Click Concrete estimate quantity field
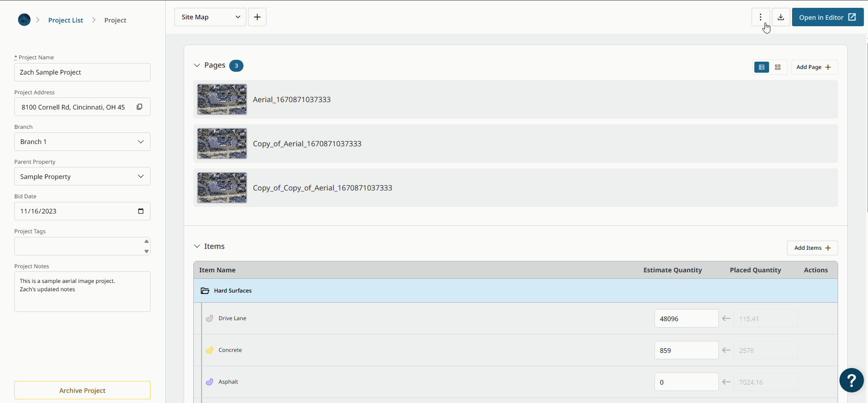The height and width of the screenshot is (403, 868). [x=686, y=350]
